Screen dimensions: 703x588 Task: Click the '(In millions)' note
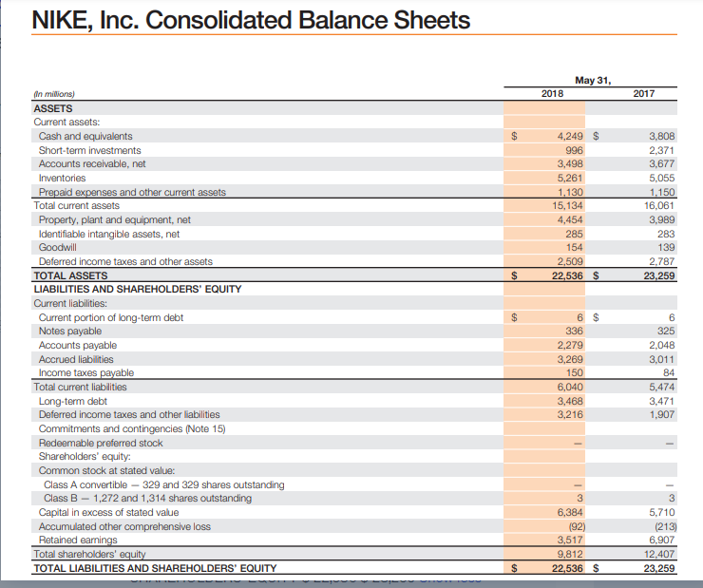(x=54, y=94)
